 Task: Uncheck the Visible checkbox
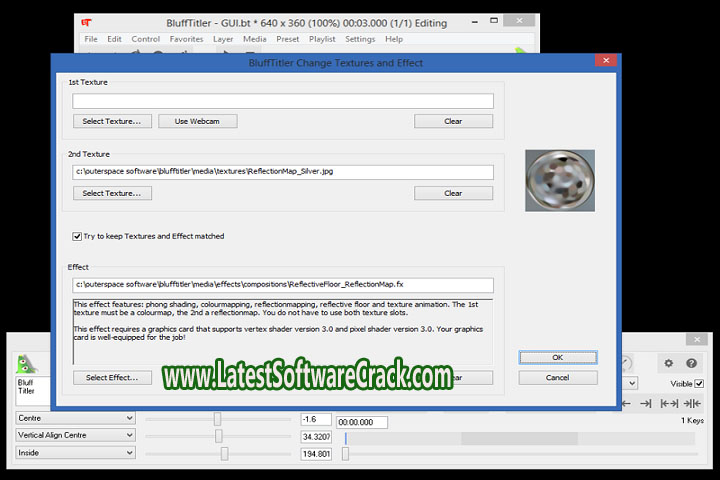pyautogui.click(x=699, y=383)
